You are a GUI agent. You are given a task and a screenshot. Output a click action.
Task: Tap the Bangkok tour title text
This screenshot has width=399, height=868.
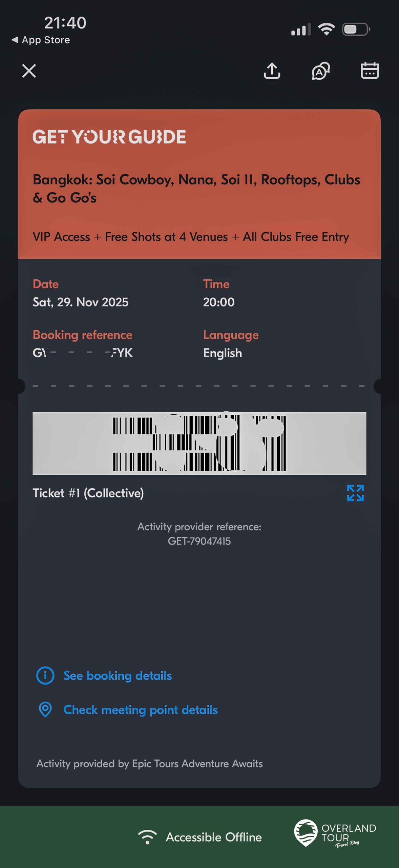pos(196,189)
